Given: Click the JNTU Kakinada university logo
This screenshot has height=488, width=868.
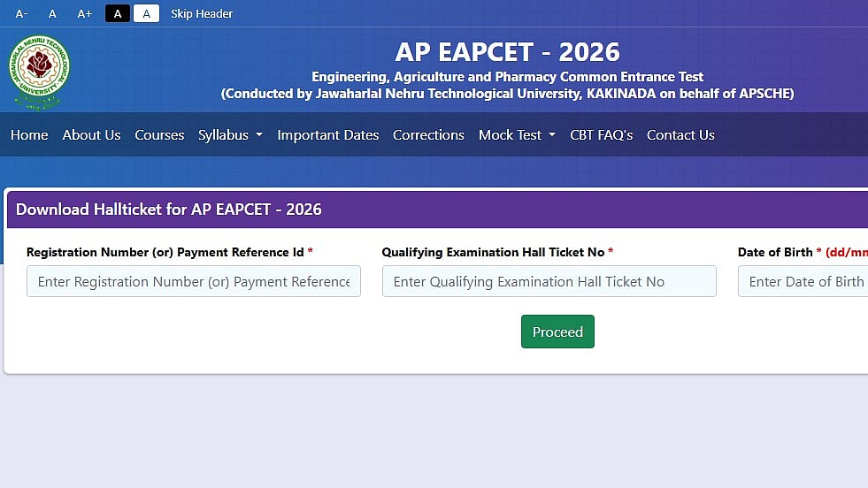Looking at the screenshot, I should pos(39,72).
